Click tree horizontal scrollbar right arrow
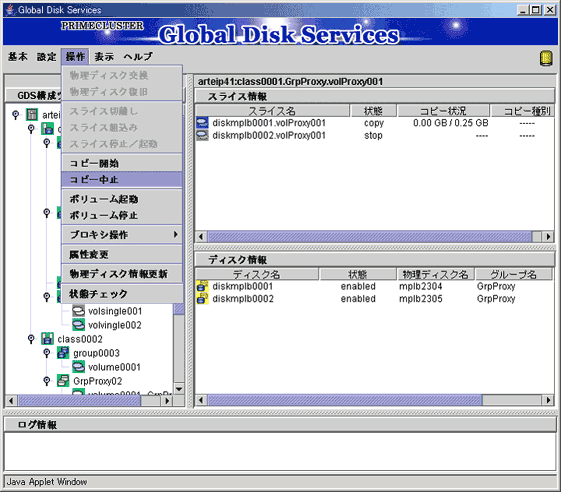Image resolution: width=561 pixels, height=492 pixels. 166,400
